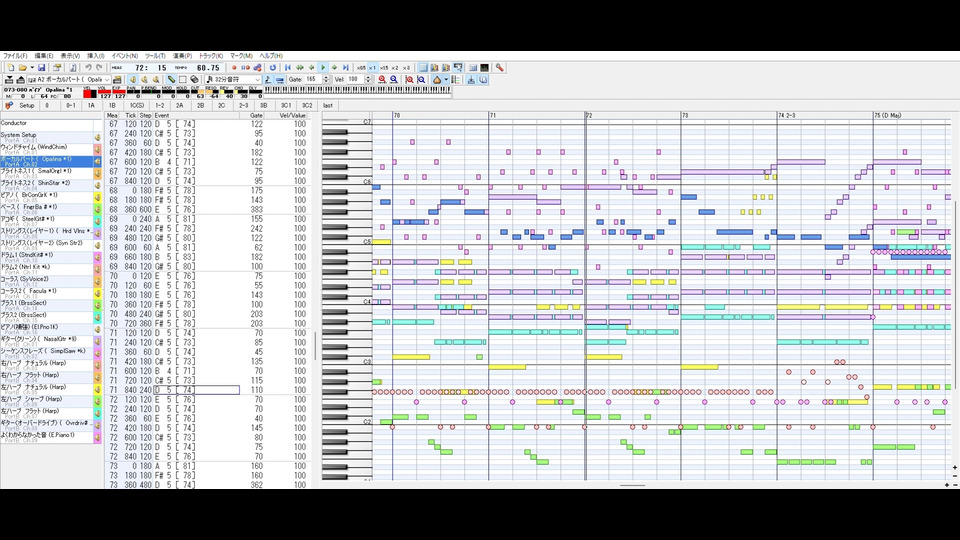Select the ブラス2 (BrssSect) track
Screen dimensions: 960x540
(x=46, y=317)
